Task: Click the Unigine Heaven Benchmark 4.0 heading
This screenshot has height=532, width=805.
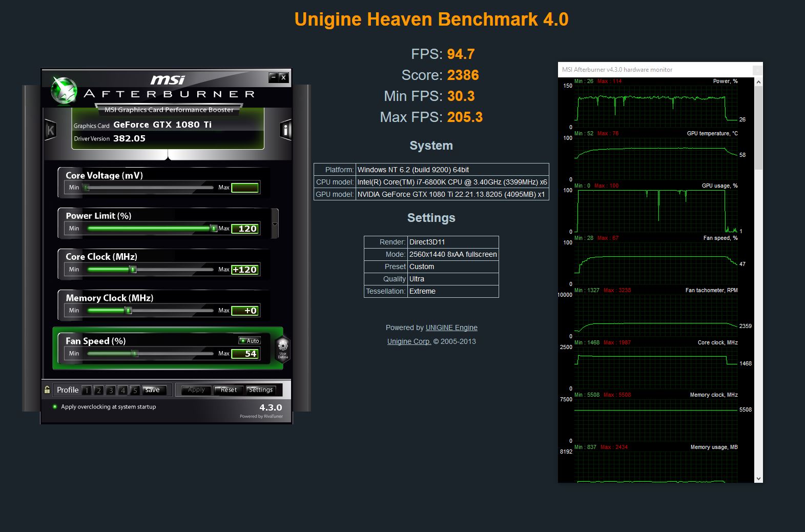Action: pos(431,19)
